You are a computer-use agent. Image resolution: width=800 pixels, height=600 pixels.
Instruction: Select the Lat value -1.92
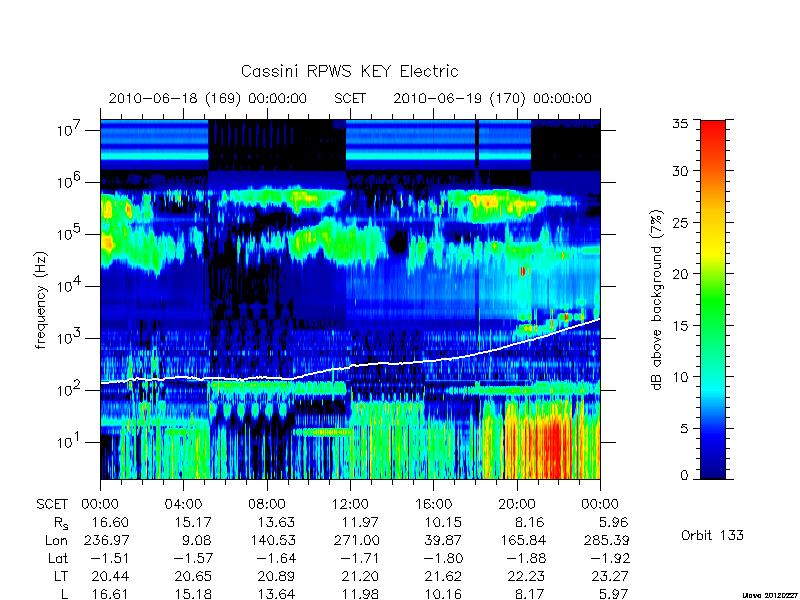[609, 559]
